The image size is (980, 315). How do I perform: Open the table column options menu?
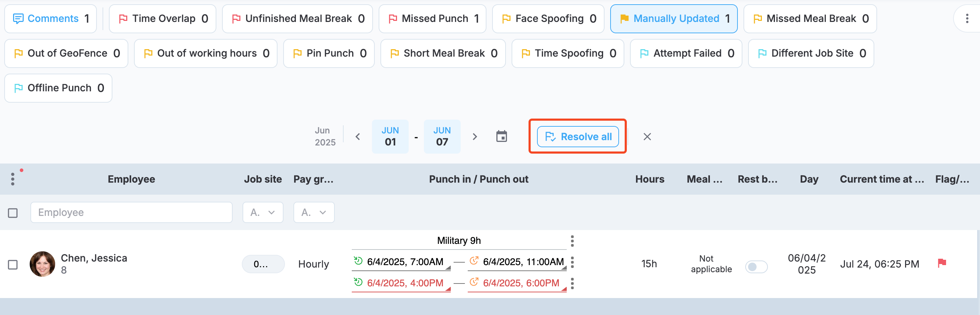tap(13, 179)
